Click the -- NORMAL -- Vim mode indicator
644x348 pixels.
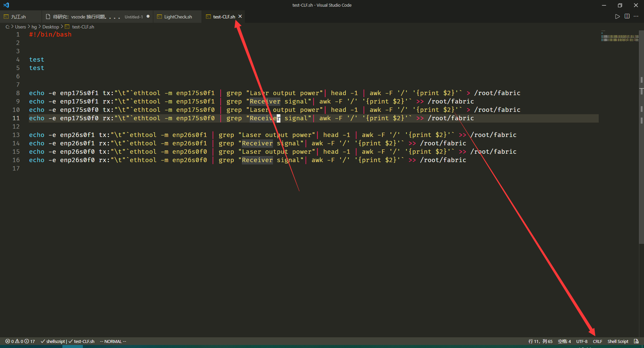click(113, 341)
